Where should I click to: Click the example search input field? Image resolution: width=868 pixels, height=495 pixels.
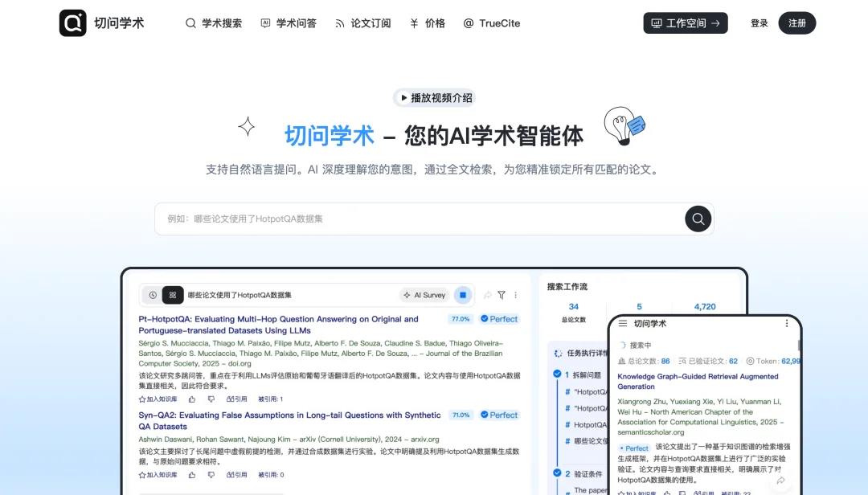(402, 219)
